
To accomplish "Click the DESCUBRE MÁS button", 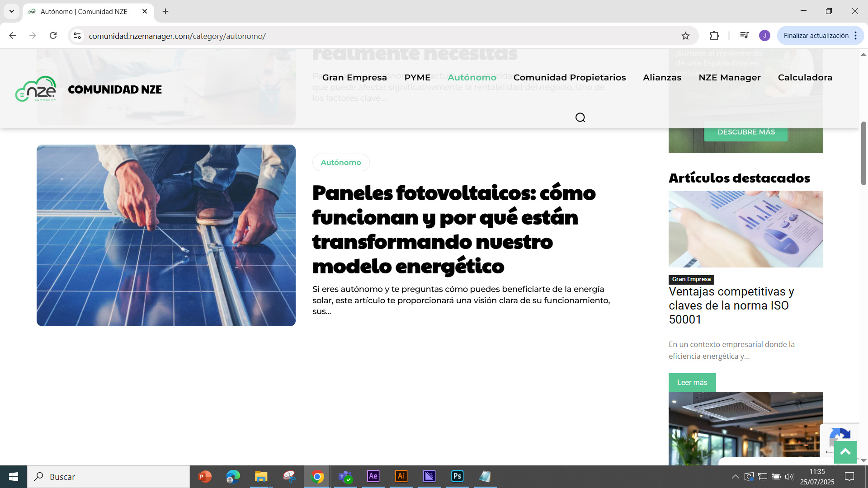I will pyautogui.click(x=746, y=132).
